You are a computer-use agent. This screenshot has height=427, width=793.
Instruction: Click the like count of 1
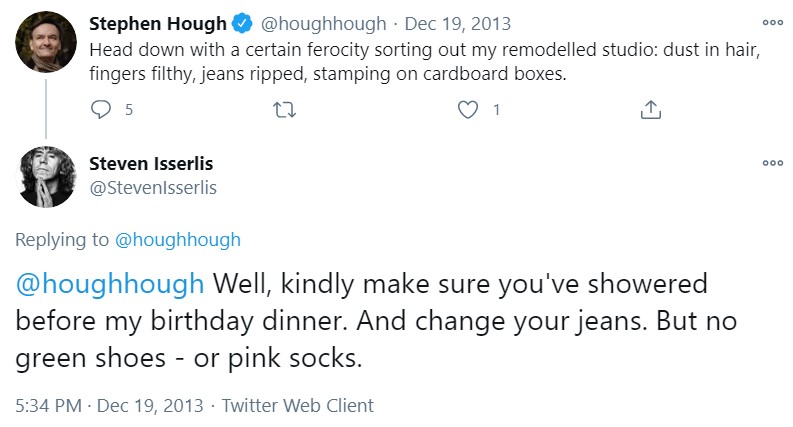[x=496, y=110]
